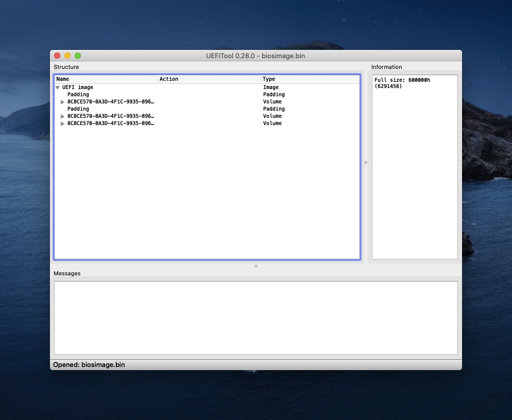Select the first Padding entry
Image resolution: width=512 pixels, height=420 pixels.
(x=78, y=95)
